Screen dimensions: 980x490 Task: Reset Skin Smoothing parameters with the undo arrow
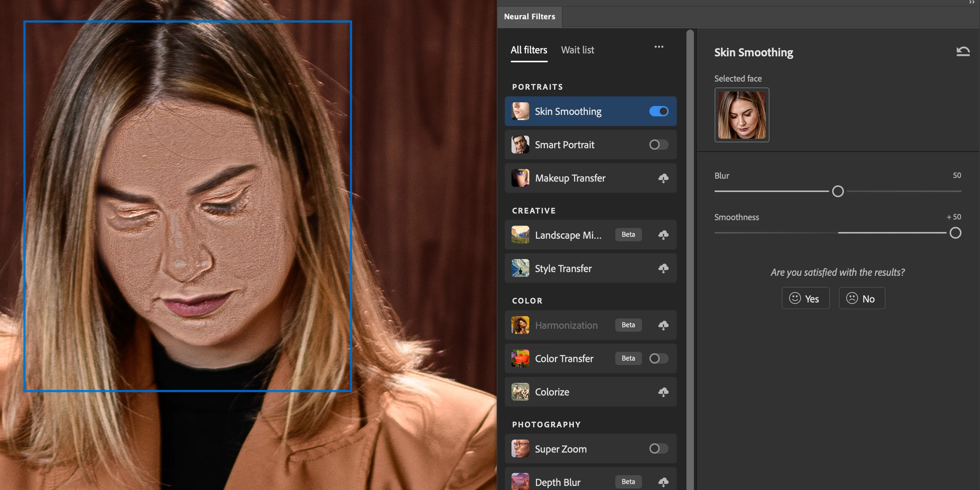(x=963, y=52)
